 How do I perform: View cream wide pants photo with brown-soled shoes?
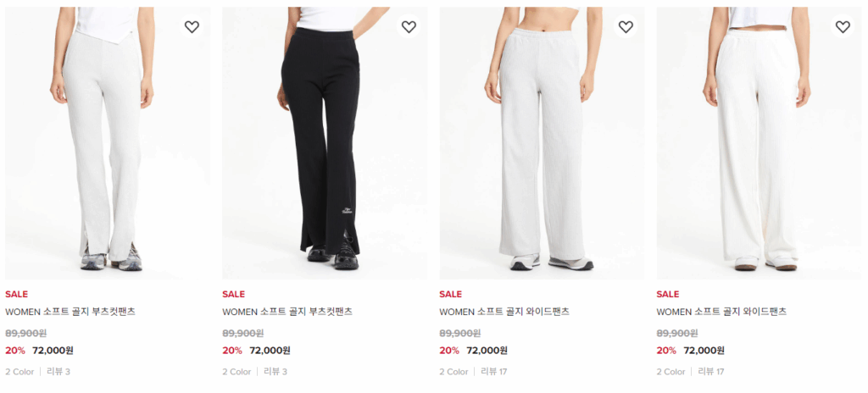click(x=759, y=143)
